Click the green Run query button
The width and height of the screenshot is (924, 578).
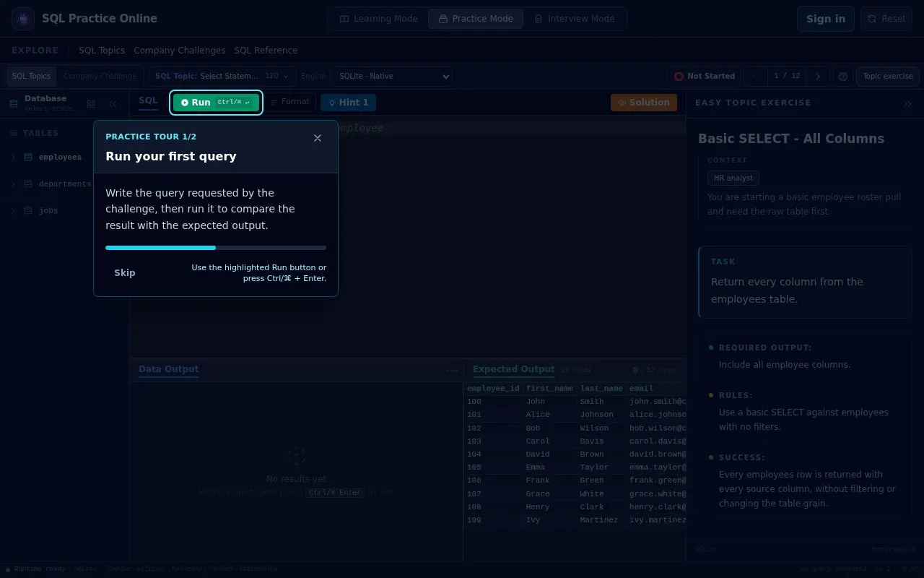coord(216,103)
